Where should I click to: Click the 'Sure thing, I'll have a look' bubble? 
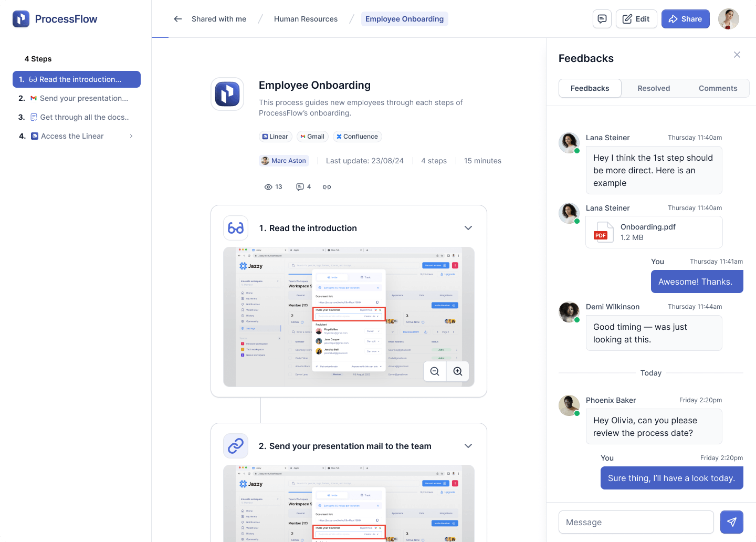click(x=672, y=478)
